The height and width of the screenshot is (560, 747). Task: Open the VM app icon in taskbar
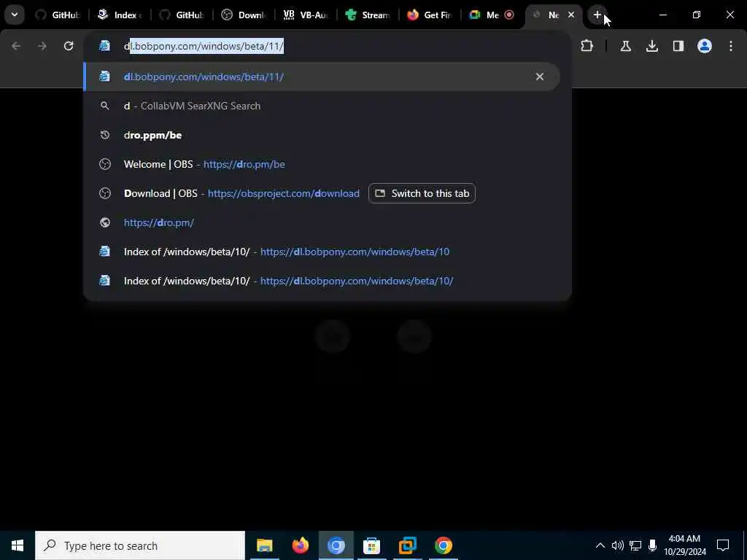click(x=407, y=545)
